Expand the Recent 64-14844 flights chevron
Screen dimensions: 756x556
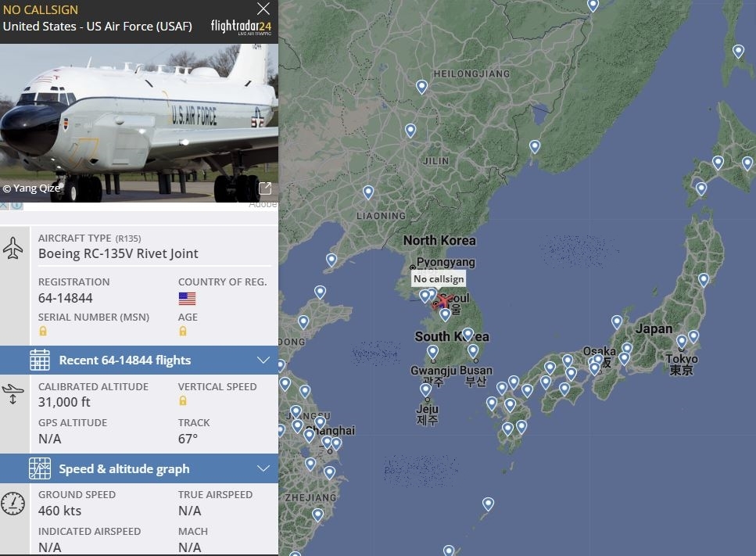(x=263, y=361)
